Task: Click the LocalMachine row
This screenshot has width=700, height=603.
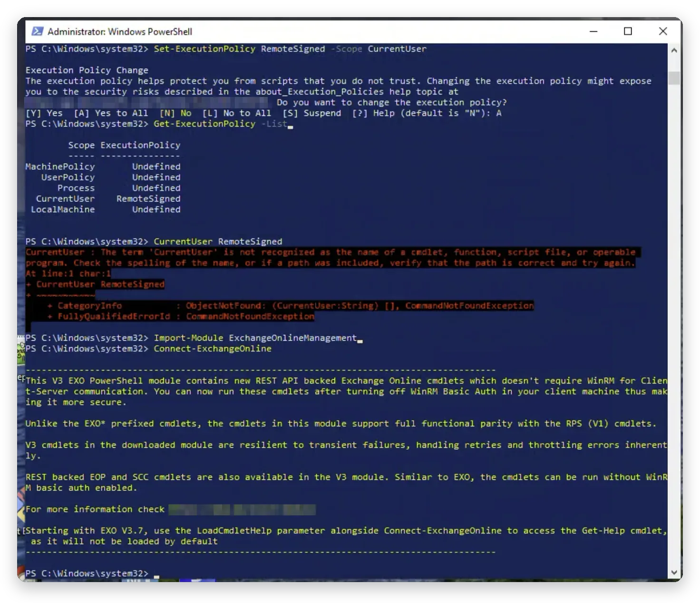Action: pyautogui.click(x=106, y=210)
